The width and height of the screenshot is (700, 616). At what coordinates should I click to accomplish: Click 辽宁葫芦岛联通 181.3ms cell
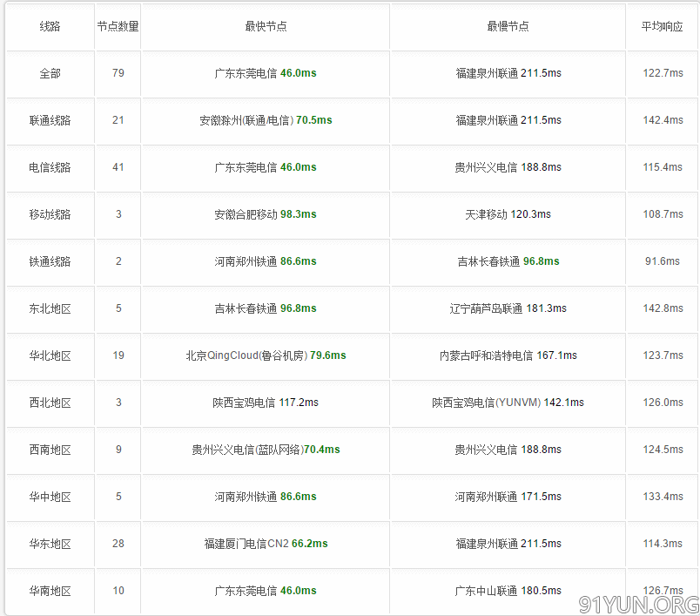pos(508,308)
